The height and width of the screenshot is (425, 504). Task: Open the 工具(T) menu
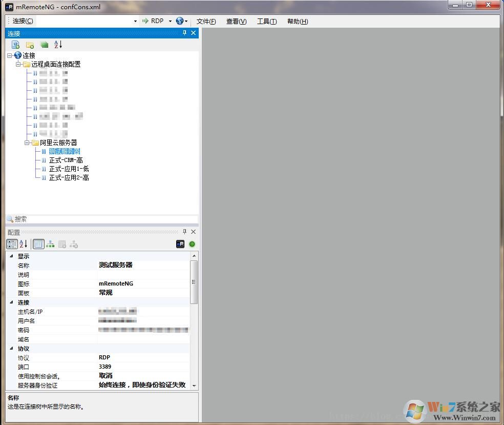click(x=267, y=21)
